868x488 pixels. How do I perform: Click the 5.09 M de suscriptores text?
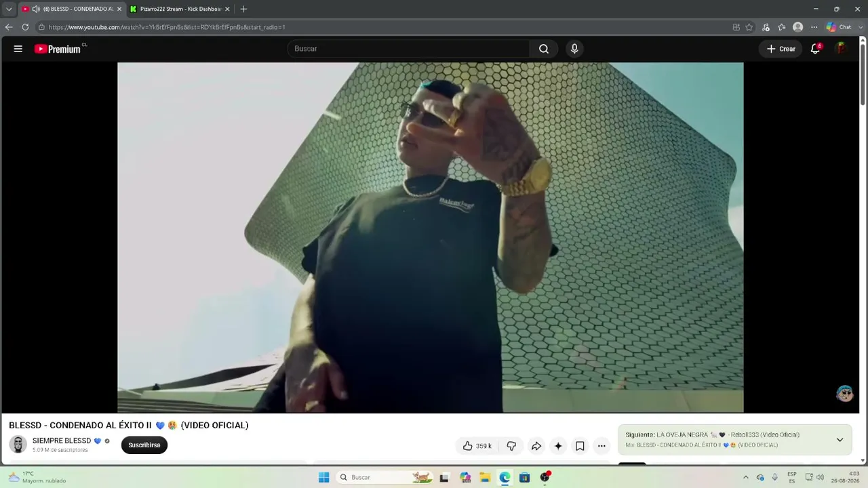click(x=60, y=450)
